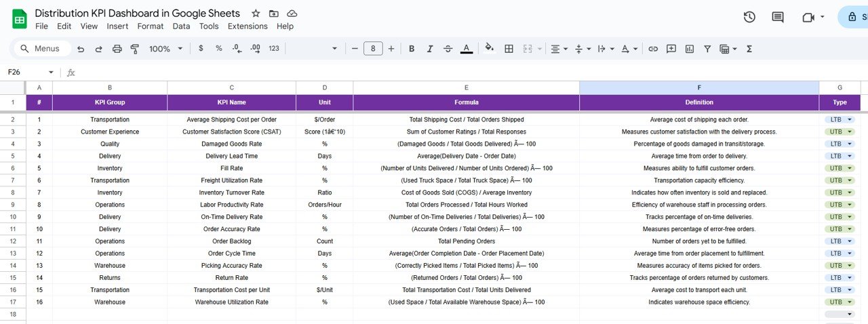Click the document title text
The height and width of the screenshot is (324, 868).
(138, 13)
